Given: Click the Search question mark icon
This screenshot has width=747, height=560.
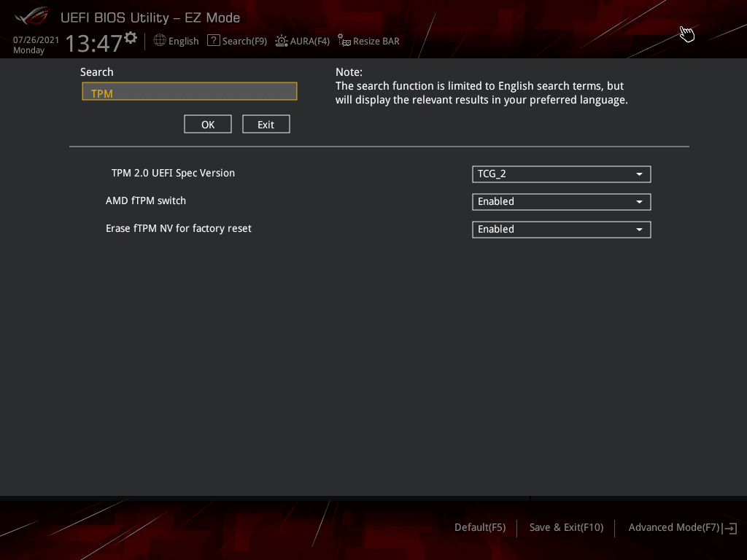Looking at the screenshot, I should pos(214,41).
